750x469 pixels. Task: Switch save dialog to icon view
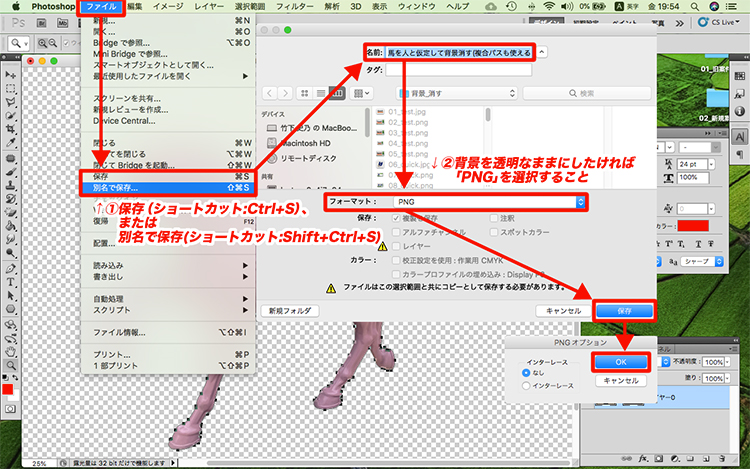point(305,93)
